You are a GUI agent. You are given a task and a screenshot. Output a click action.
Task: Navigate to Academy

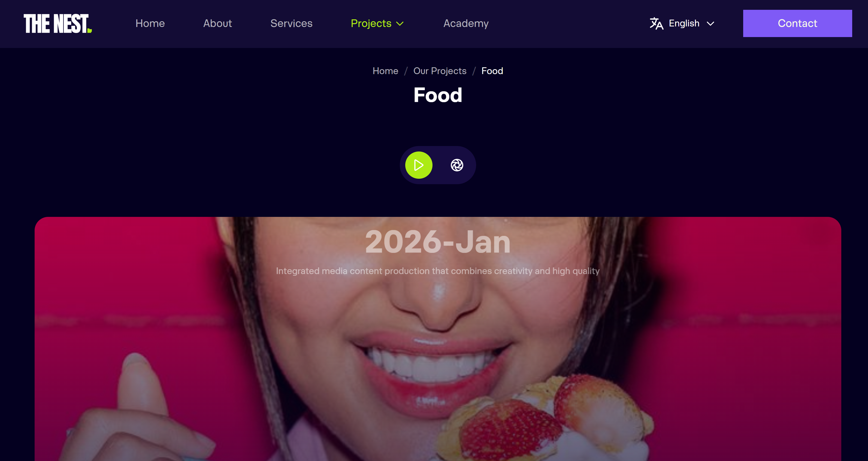pos(466,23)
